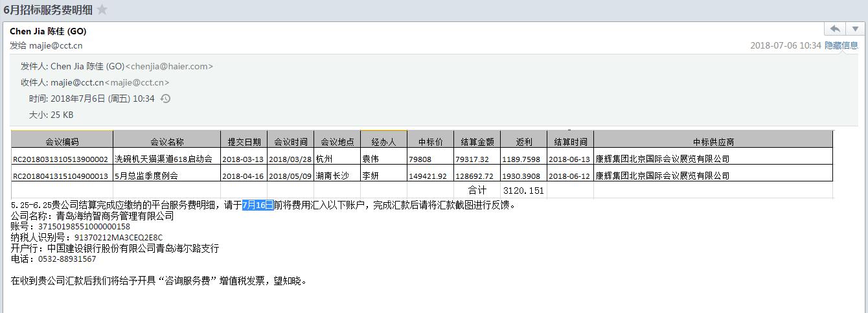This screenshot has height=313, width=868.
Task: Click the 隐藏信息 link
Action: tap(841, 45)
